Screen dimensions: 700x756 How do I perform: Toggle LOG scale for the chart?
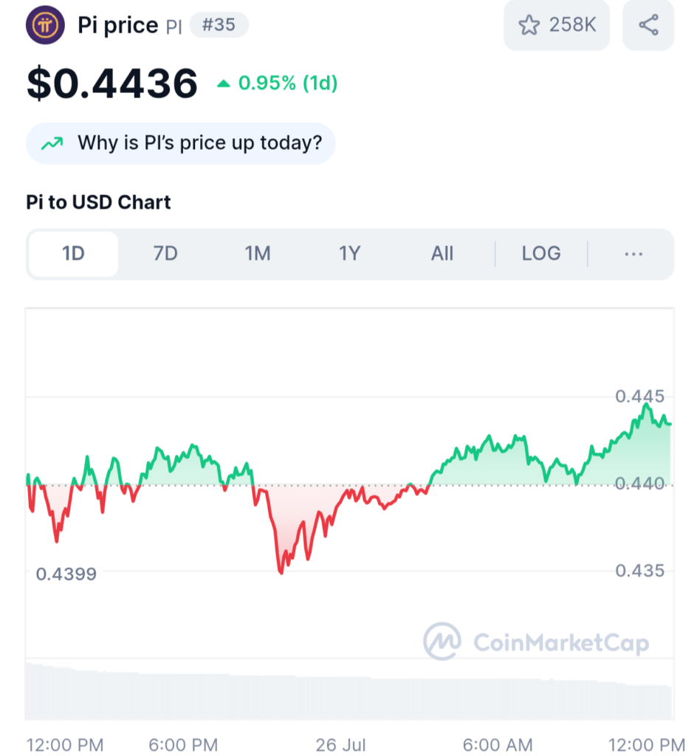pos(541,254)
